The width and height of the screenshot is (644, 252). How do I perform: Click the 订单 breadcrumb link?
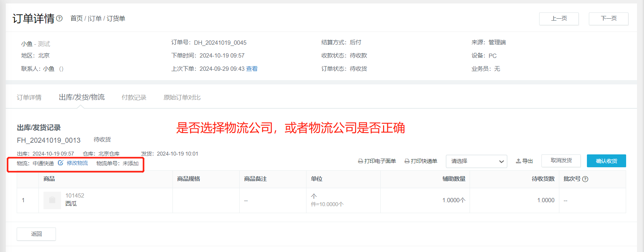(95, 18)
